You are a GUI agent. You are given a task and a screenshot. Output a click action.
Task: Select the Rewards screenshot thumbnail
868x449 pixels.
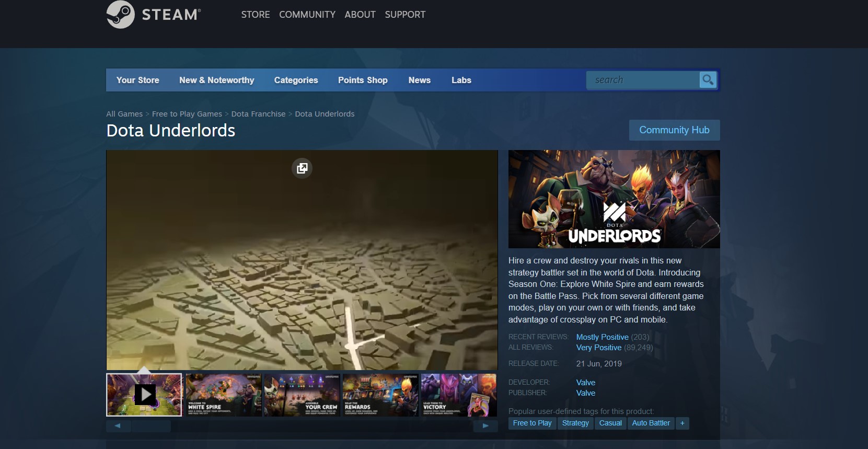click(380, 395)
